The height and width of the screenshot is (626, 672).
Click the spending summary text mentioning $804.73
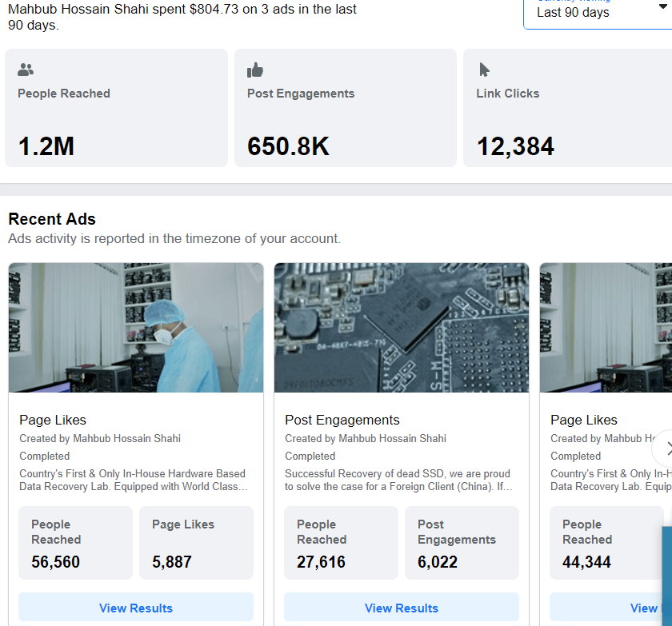click(182, 17)
